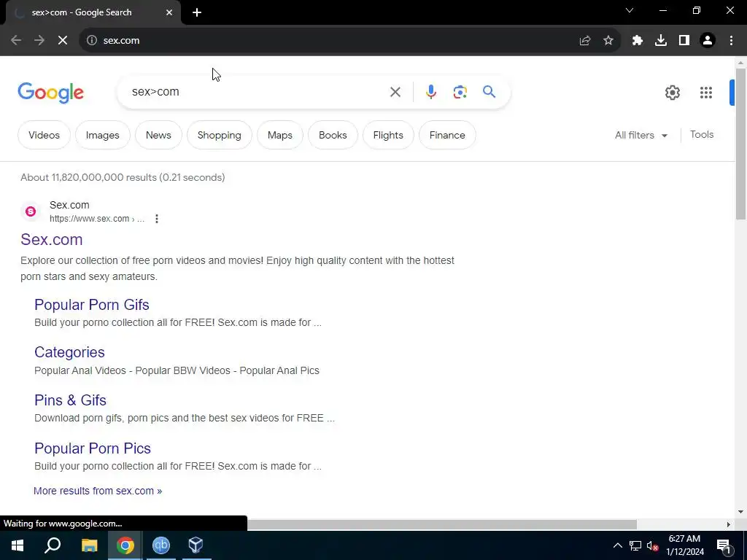Open the Chrome profile menu
Image resolution: width=747 pixels, height=560 pixels.
(708, 41)
